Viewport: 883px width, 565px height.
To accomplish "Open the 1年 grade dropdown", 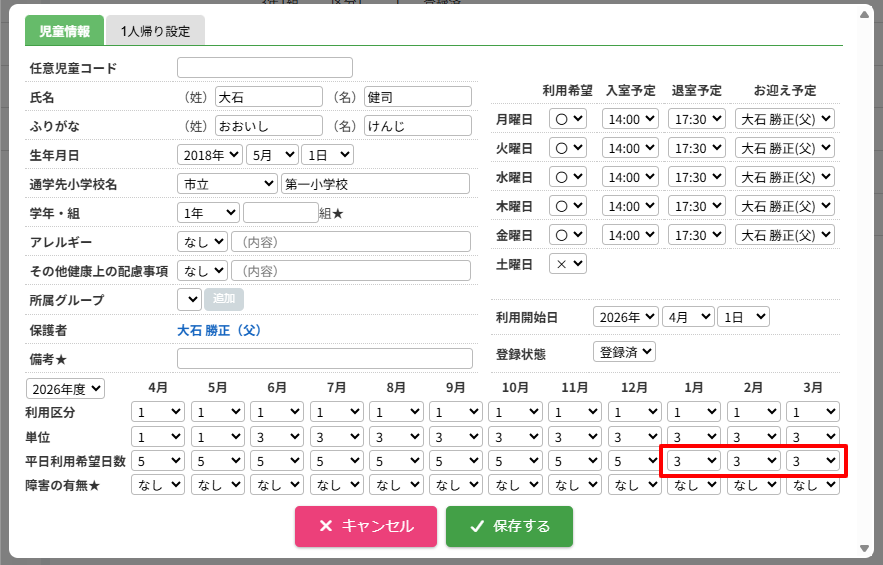I will tap(208, 213).
